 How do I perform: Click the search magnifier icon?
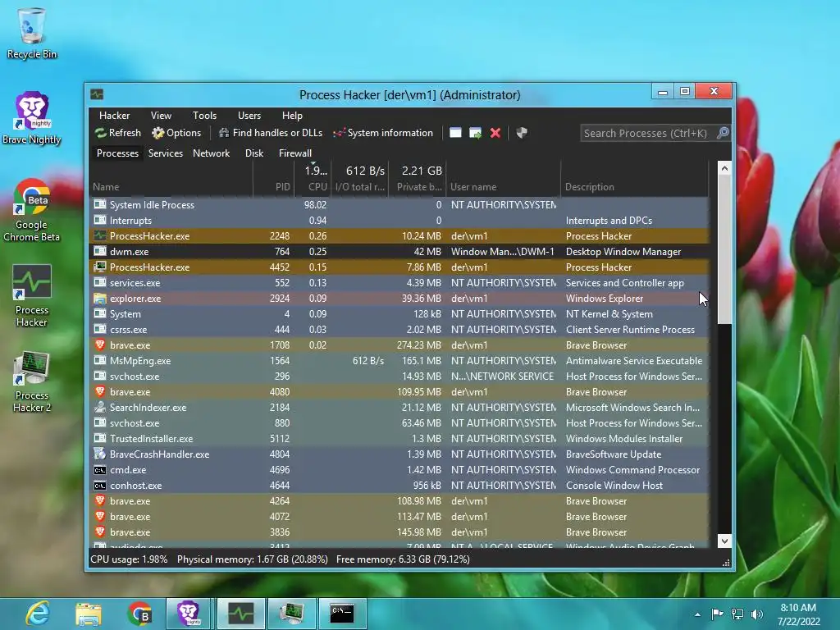[723, 133]
